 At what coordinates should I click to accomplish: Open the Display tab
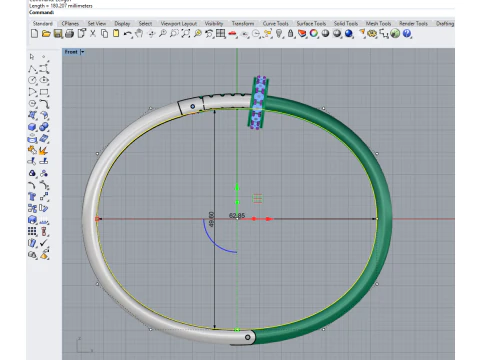[122, 24]
